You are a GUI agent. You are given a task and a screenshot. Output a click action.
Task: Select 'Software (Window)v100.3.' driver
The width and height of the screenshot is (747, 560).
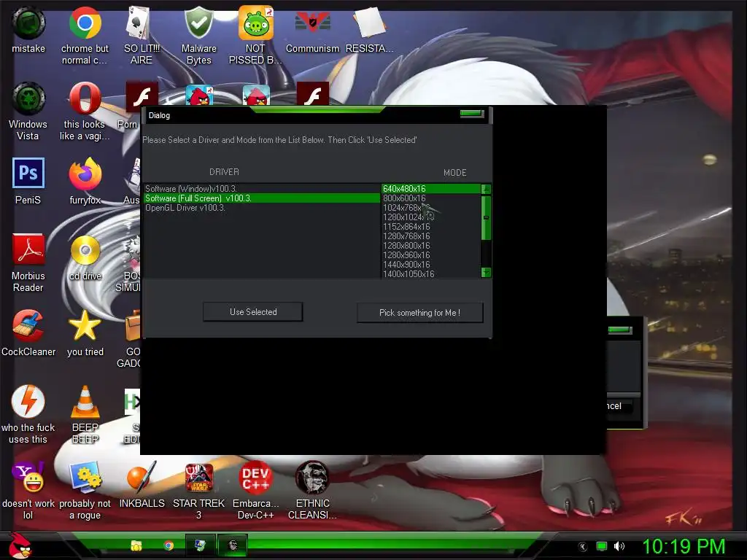pos(262,189)
